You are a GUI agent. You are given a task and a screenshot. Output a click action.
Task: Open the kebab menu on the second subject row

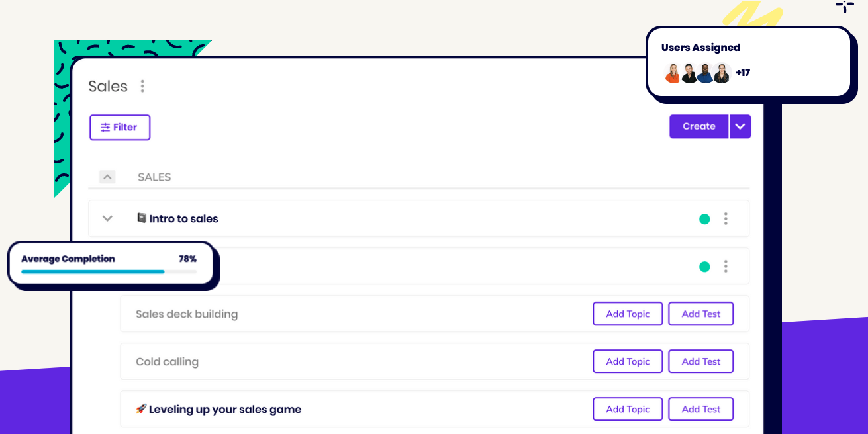[726, 266]
